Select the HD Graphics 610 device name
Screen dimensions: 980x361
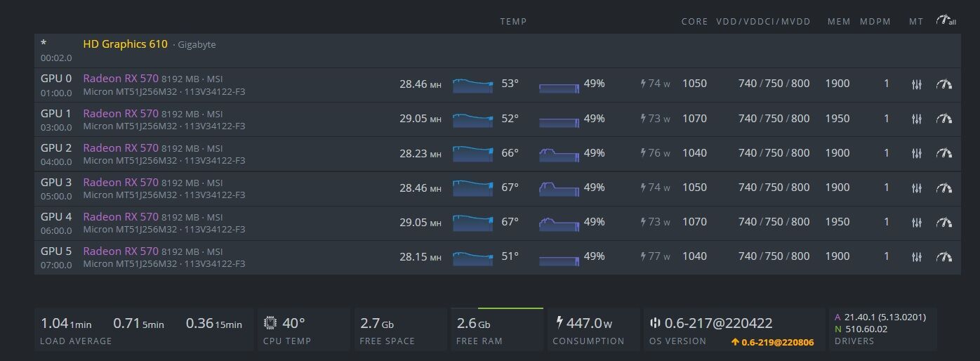(125, 44)
